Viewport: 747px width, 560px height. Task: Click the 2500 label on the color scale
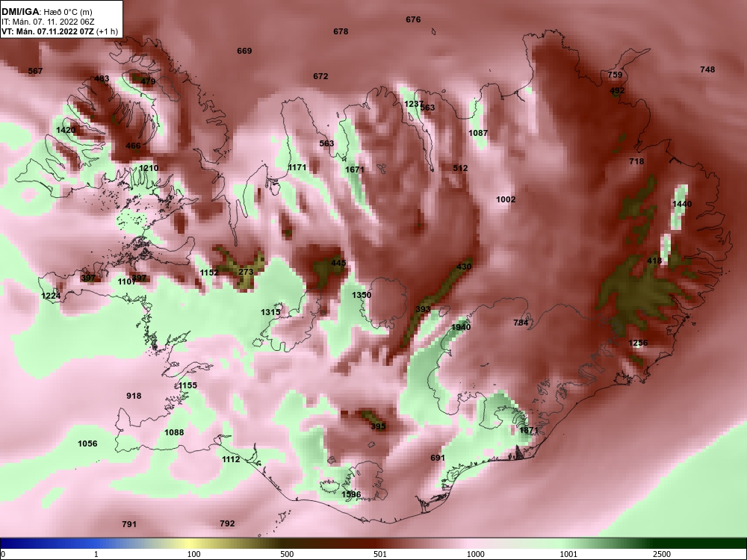[662, 554]
